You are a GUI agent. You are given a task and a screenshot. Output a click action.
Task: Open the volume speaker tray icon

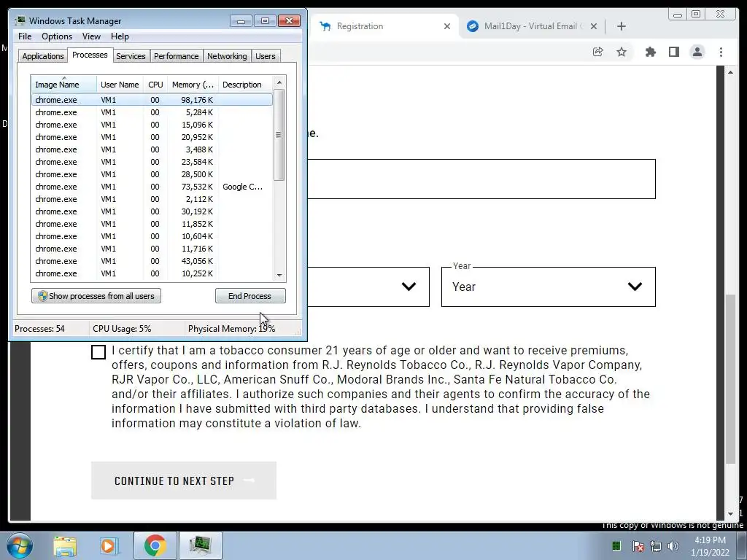click(673, 546)
